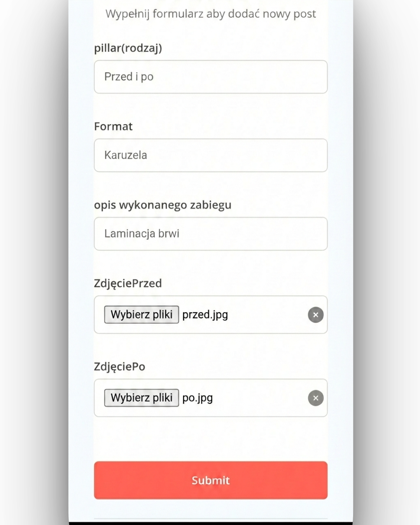Click the przed.jpg file name
The height and width of the screenshot is (525, 420).
(205, 315)
